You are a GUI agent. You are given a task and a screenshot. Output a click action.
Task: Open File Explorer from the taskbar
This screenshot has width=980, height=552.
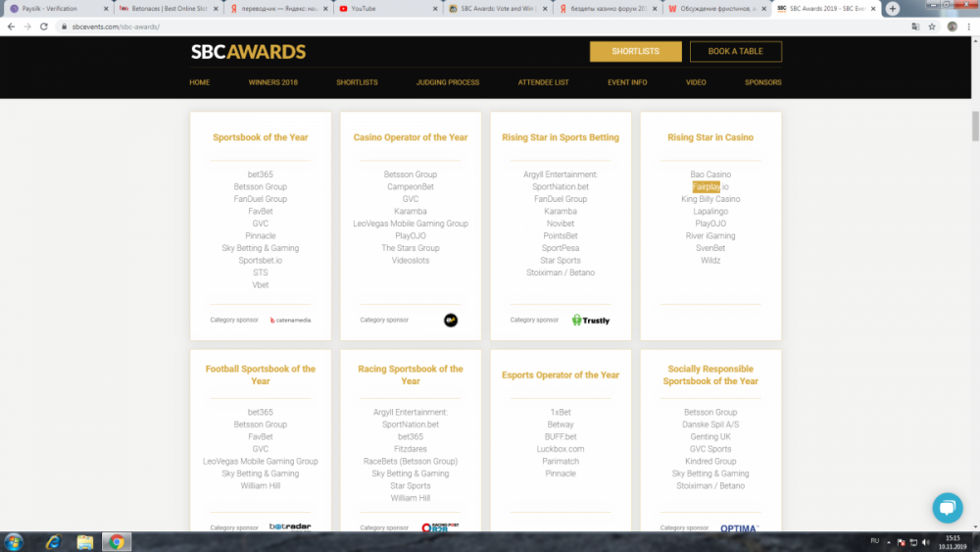[85, 542]
